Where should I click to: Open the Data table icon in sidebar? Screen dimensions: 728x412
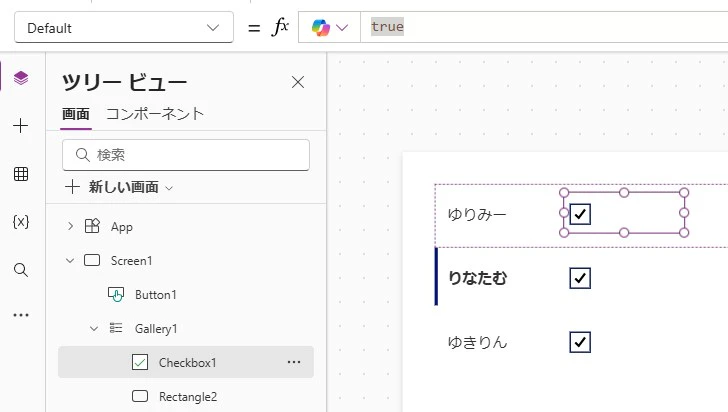point(21,174)
